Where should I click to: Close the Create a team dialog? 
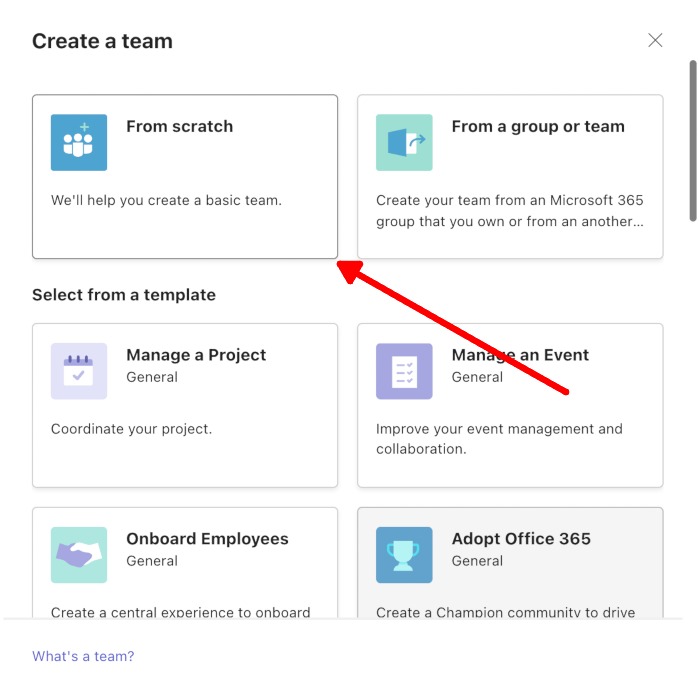[655, 40]
